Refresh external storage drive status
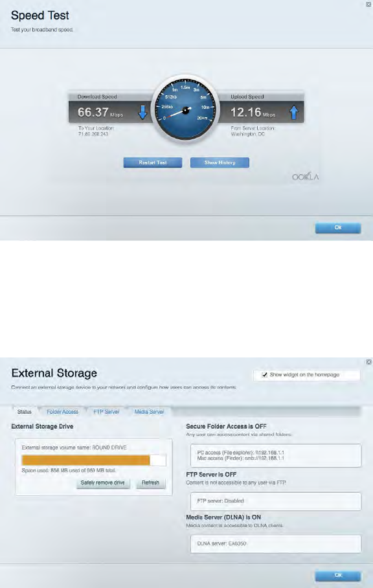Image resolution: width=373 pixels, height=588 pixels. click(150, 482)
